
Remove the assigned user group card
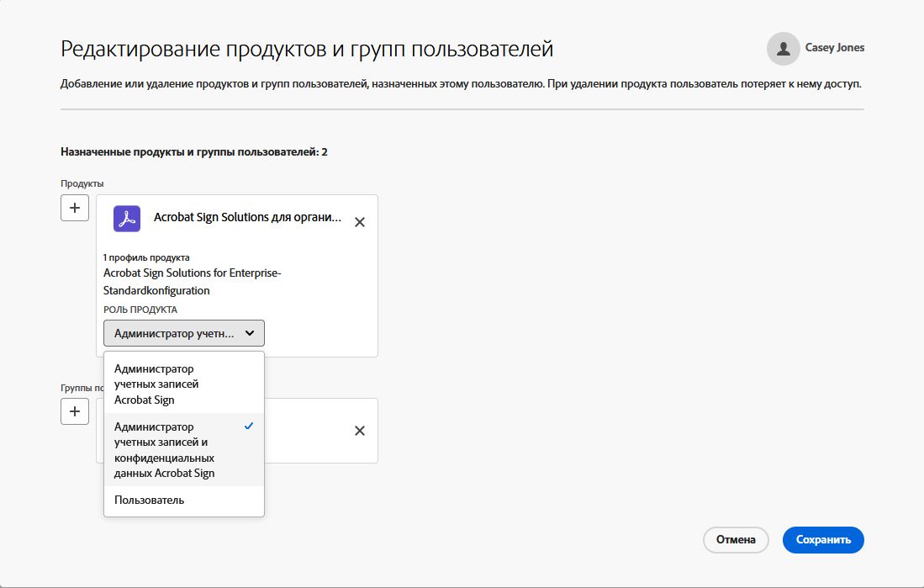(x=360, y=431)
